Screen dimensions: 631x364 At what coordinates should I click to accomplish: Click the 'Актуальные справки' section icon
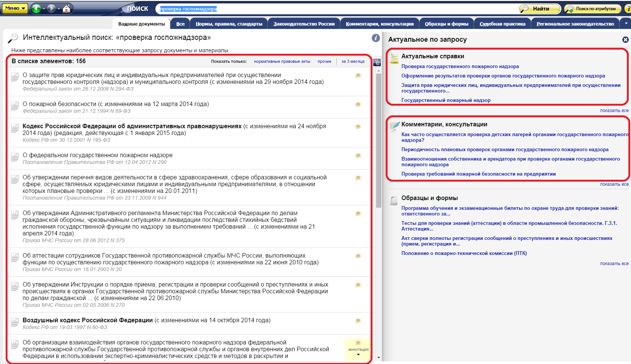click(394, 58)
